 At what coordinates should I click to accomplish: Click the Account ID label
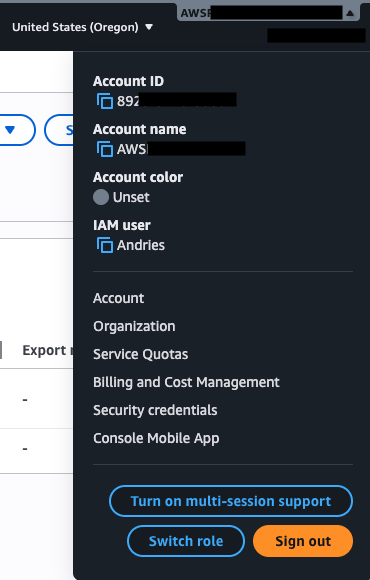pyautogui.click(x=128, y=81)
